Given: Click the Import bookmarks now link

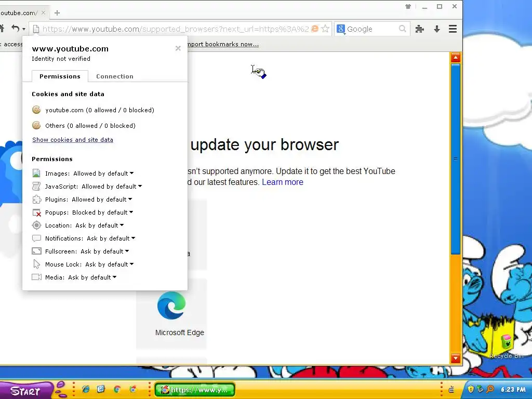Looking at the screenshot, I should pos(223,44).
